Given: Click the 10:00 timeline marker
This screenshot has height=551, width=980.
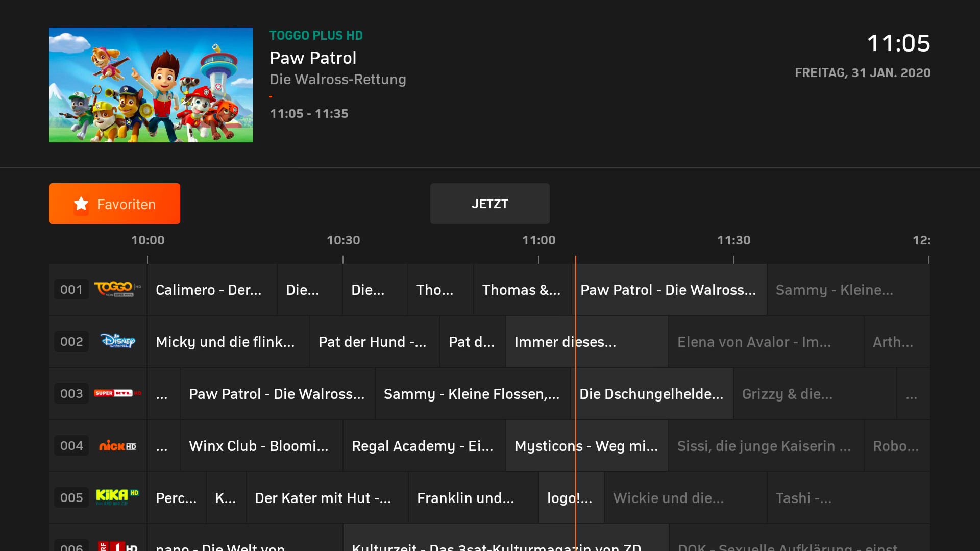Looking at the screenshot, I should click(x=148, y=240).
